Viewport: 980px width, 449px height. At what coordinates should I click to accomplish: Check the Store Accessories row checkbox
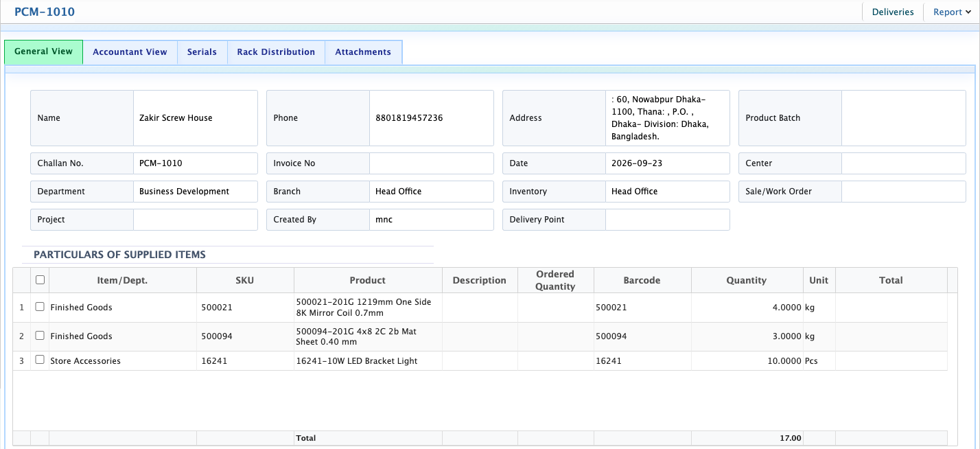pyautogui.click(x=40, y=360)
